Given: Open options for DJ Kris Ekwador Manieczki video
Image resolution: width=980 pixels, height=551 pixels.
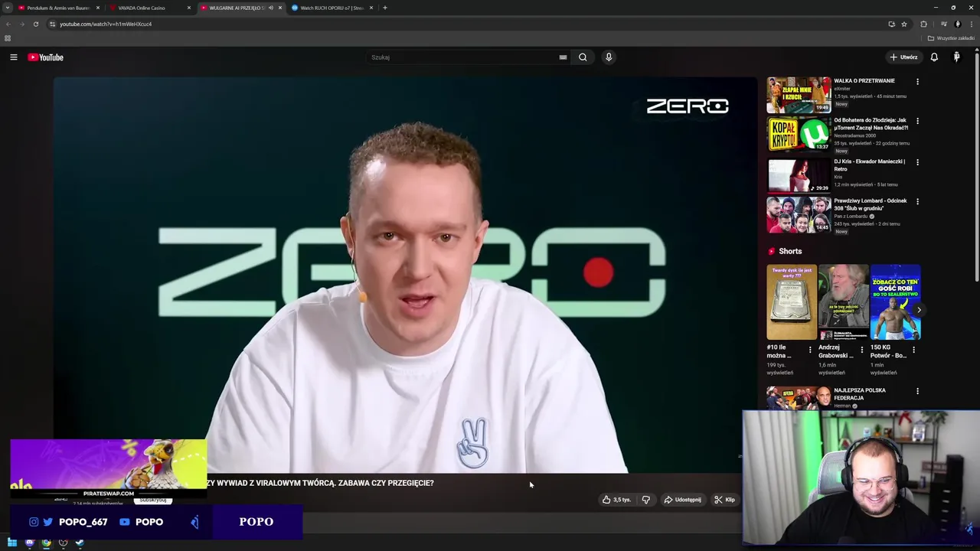Looking at the screenshot, I should pyautogui.click(x=917, y=162).
